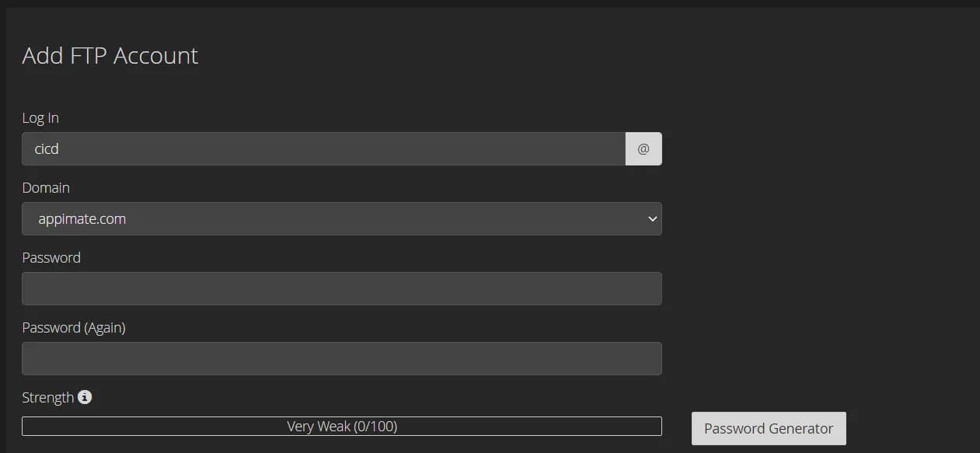
Task: Click the Domain dropdown chevron arrow
Action: click(652, 219)
